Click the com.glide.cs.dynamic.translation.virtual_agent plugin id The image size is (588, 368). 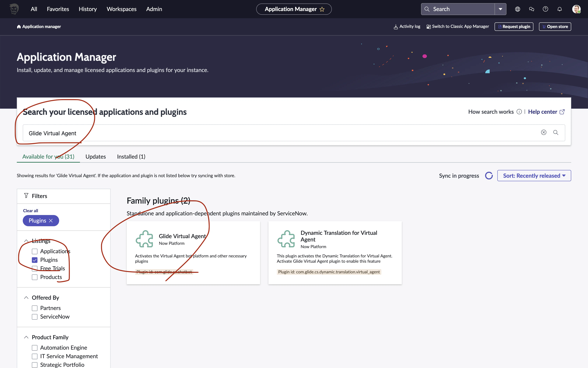pos(329,272)
